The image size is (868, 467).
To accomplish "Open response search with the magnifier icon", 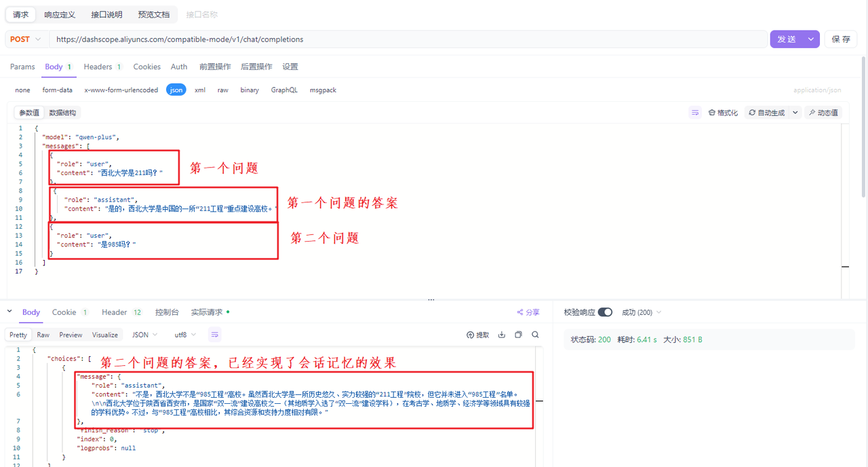I will click(536, 335).
